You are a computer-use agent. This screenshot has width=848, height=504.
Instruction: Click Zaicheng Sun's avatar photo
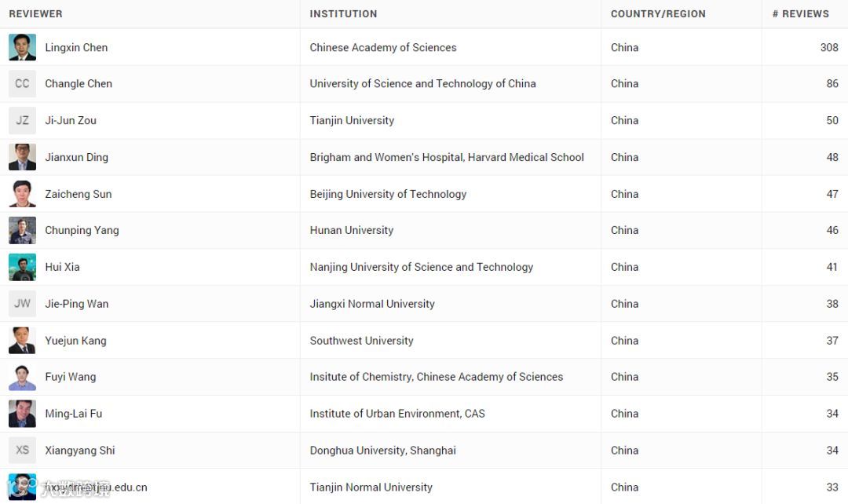click(x=22, y=194)
